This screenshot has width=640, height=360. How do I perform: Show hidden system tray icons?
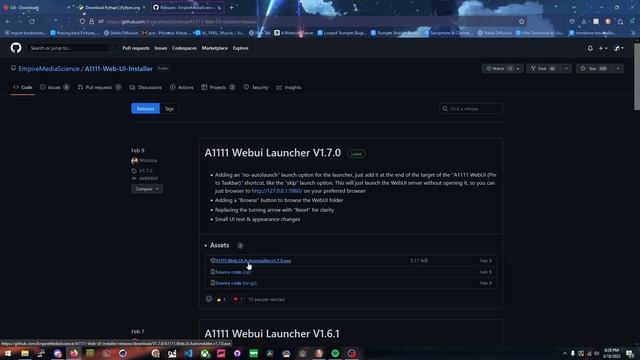click(x=565, y=353)
